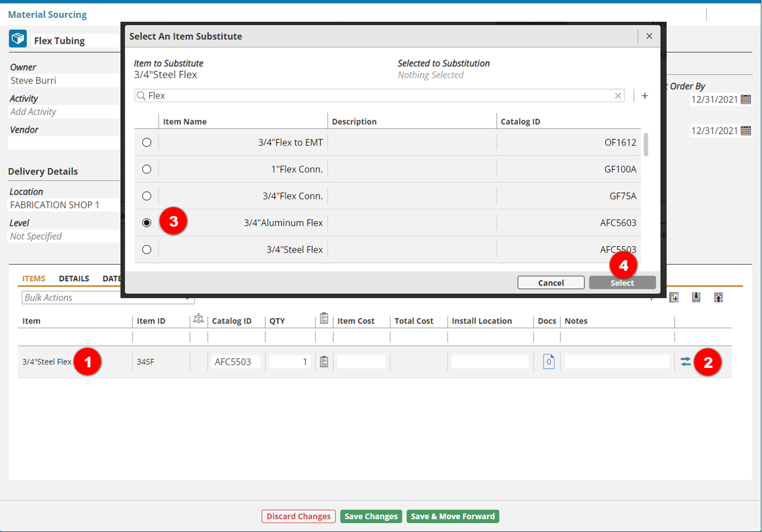Click the add rows table icon
This screenshot has height=532, width=762.
[674, 298]
